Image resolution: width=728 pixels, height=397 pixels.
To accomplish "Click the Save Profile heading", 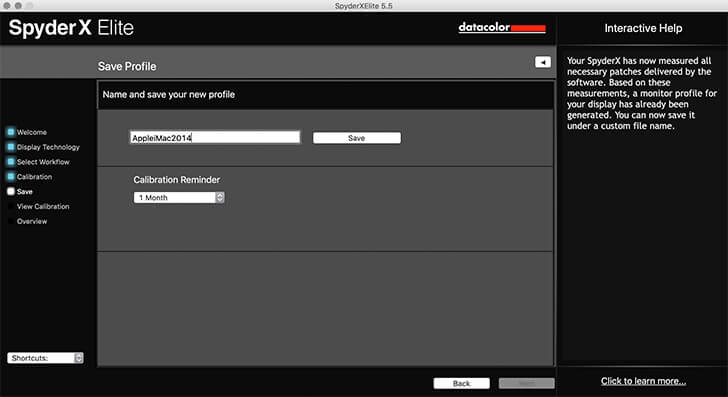I will (127, 66).
